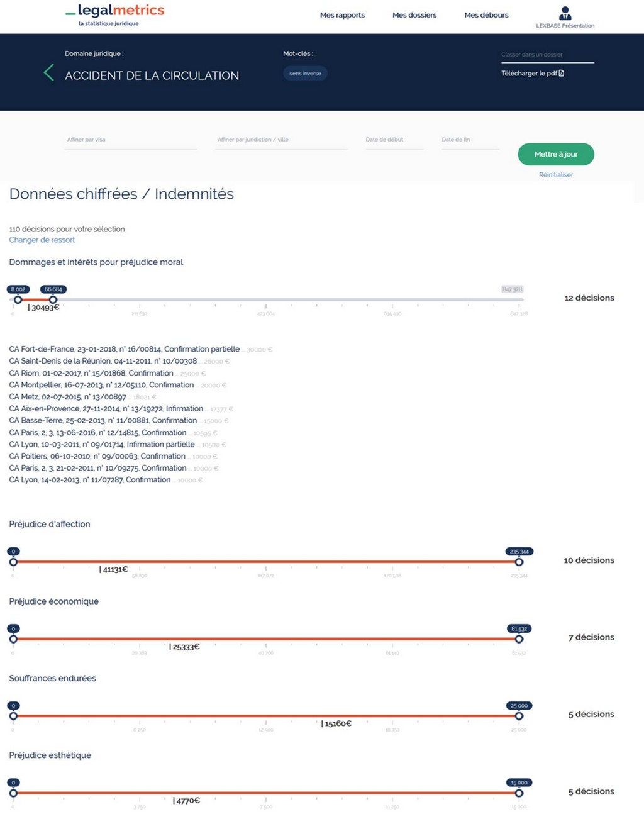
Task: Click the 25333€ average marker
Action: pyautogui.click(x=184, y=647)
